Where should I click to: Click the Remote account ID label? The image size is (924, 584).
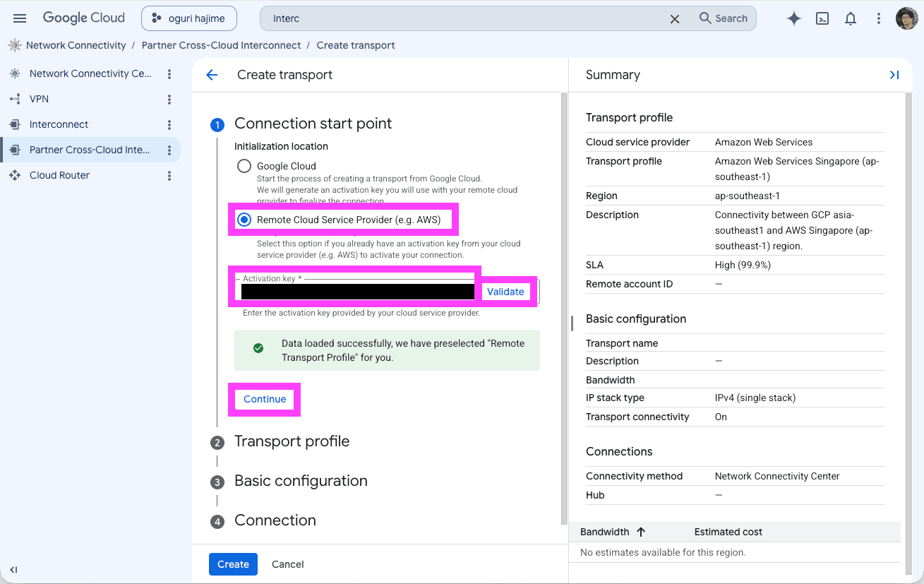point(630,284)
